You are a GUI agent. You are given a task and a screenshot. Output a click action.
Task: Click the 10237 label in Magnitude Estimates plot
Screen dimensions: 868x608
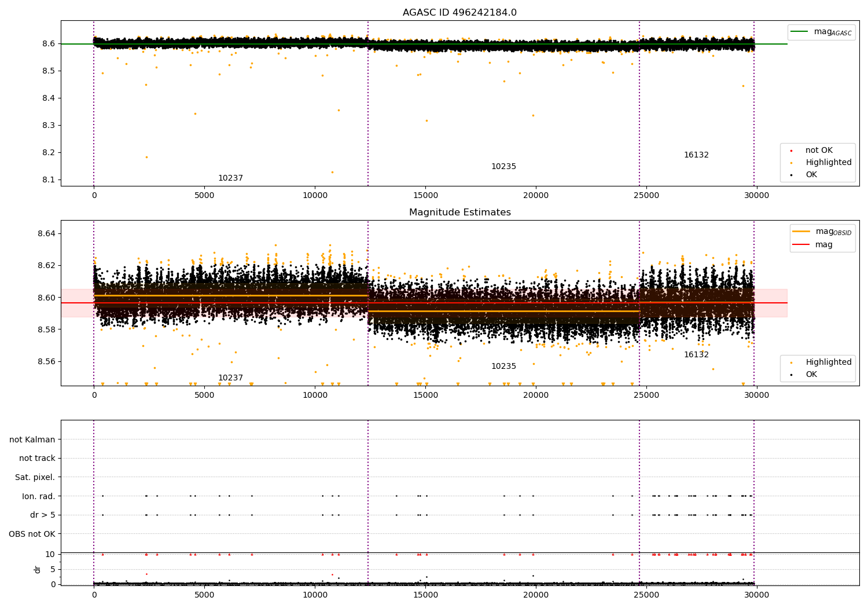[230, 378]
